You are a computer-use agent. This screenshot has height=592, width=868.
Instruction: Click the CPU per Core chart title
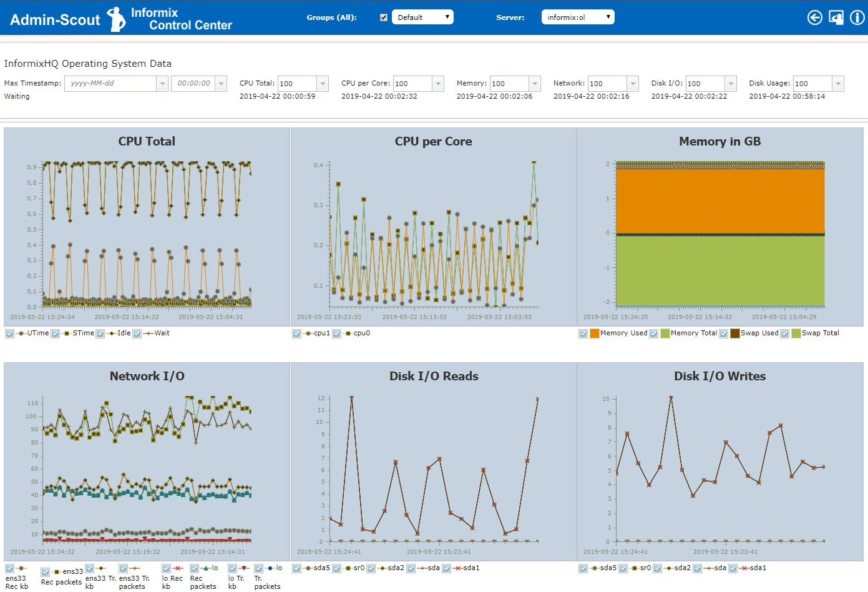pyautogui.click(x=433, y=142)
